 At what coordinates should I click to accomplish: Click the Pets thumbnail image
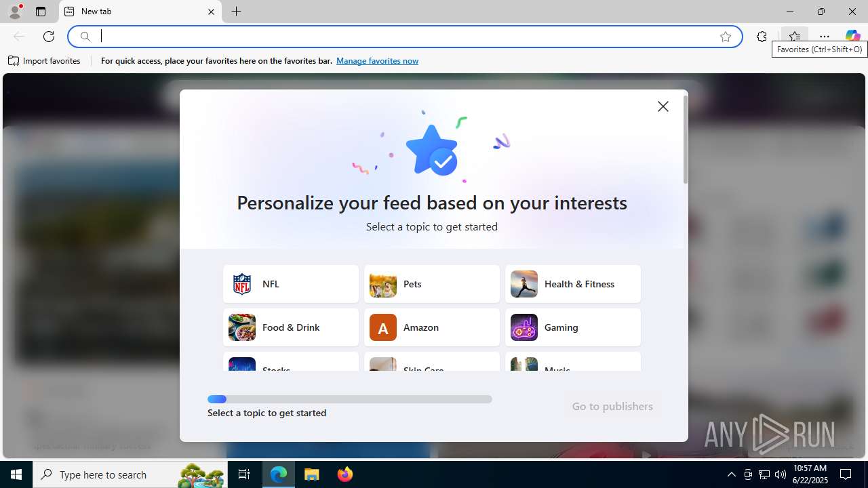pyautogui.click(x=383, y=284)
